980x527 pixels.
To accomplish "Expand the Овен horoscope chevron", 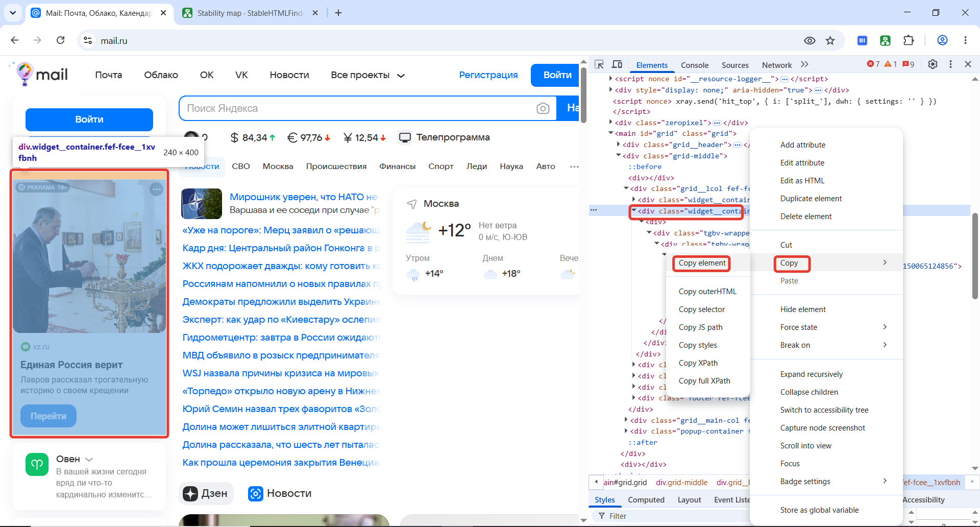I will coord(89,460).
